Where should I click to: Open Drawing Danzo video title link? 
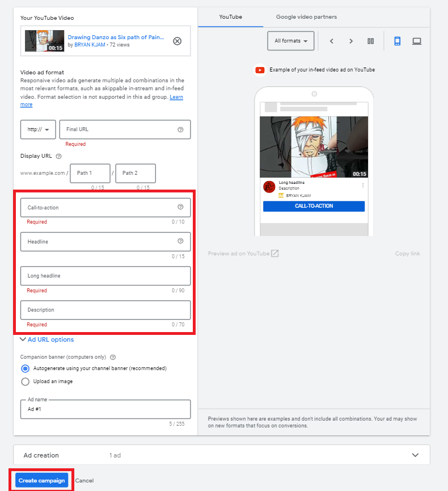116,37
